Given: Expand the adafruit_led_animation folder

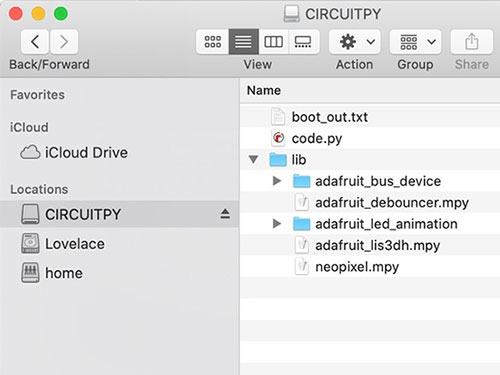Looking at the screenshot, I should coord(277,224).
